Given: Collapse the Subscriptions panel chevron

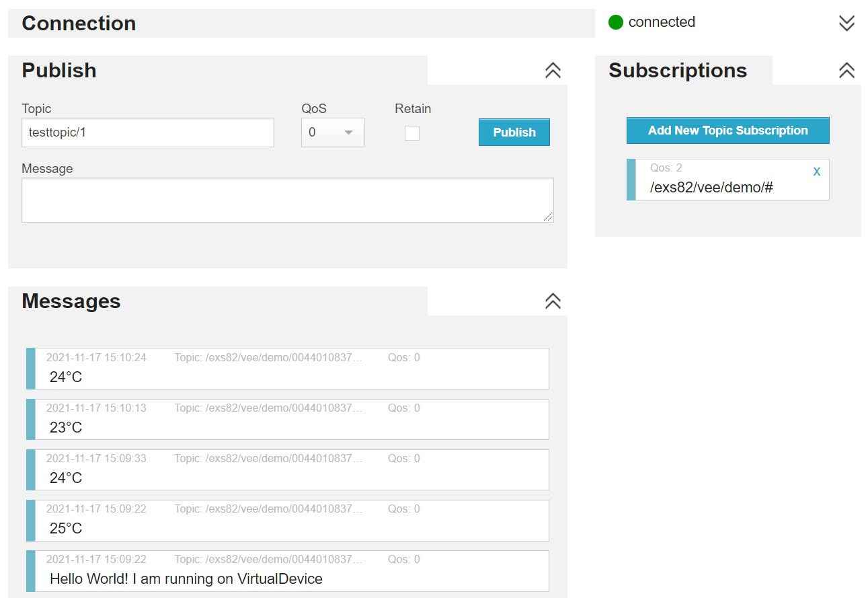Looking at the screenshot, I should tap(846, 71).
